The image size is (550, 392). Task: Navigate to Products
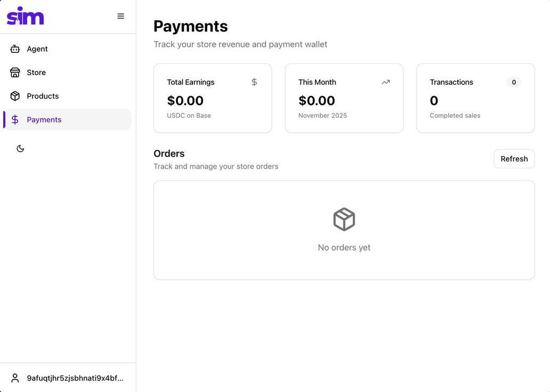pos(43,96)
